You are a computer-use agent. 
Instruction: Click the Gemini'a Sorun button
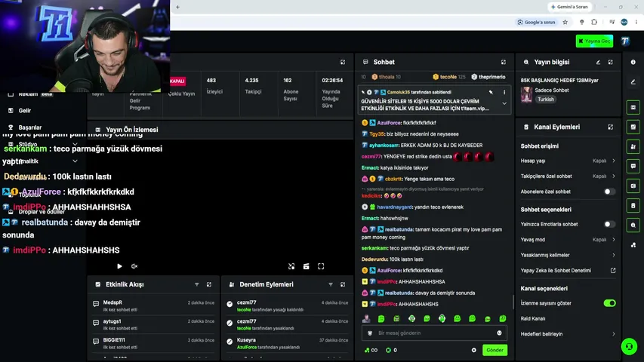pyautogui.click(x=569, y=7)
